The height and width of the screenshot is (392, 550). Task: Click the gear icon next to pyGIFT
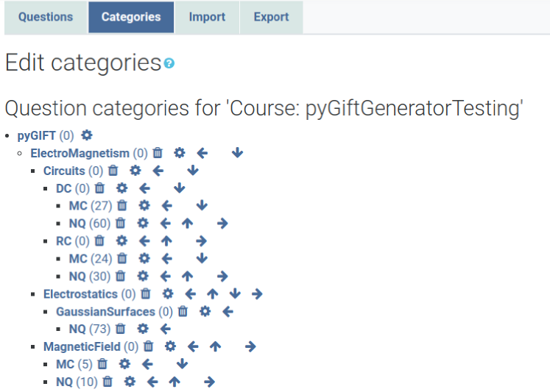[x=87, y=135]
